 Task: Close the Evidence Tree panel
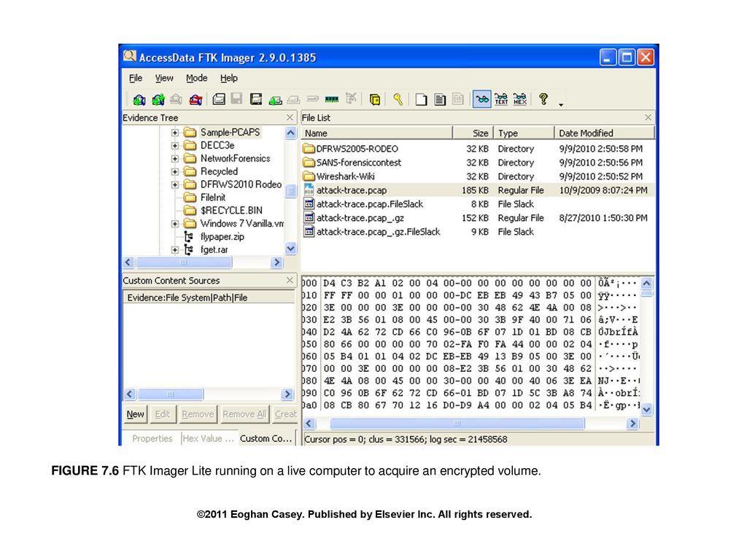pyautogui.click(x=290, y=117)
